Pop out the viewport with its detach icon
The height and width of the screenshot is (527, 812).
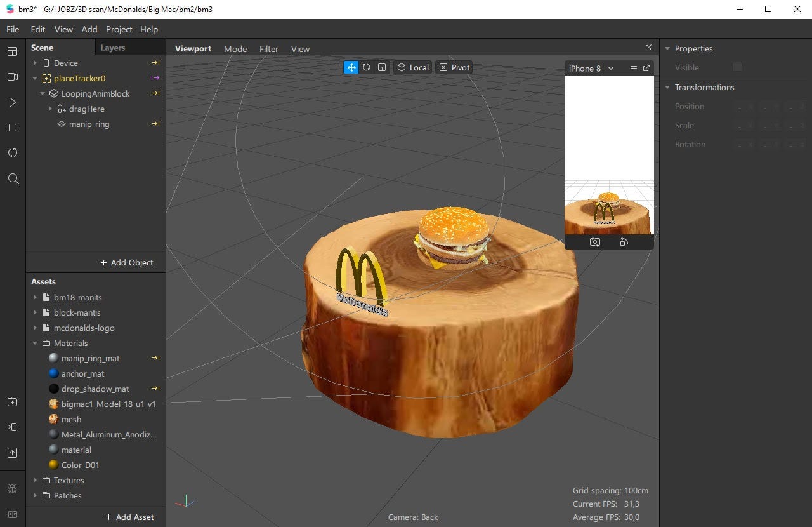pyautogui.click(x=649, y=47)
